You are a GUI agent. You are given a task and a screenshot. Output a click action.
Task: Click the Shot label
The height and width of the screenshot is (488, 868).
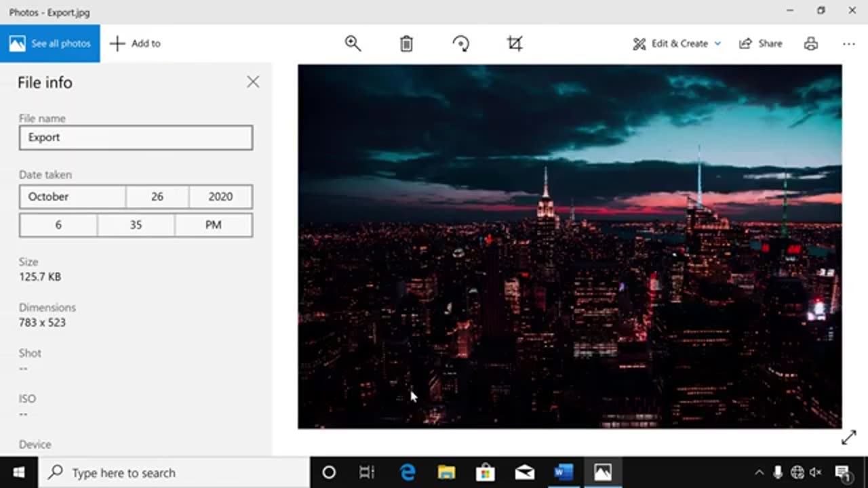[x=30, y=353]
